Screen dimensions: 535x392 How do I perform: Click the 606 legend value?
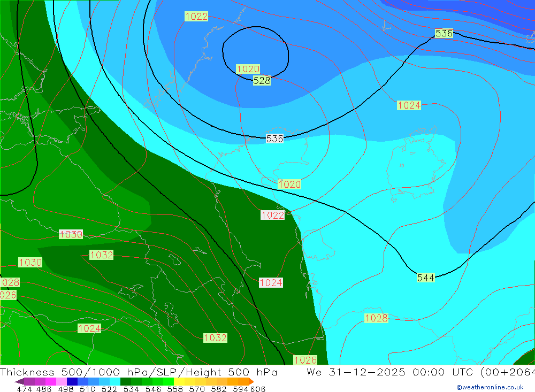click(x=258, y=389)
